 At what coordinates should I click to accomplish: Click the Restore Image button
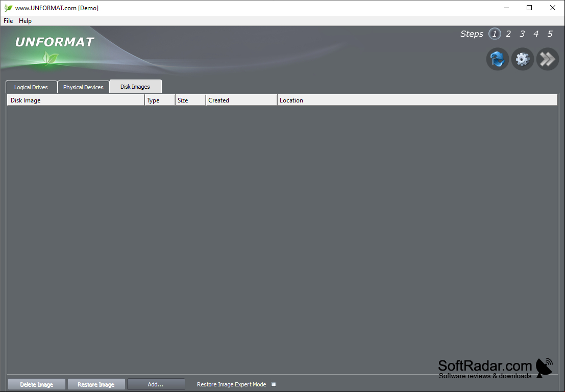click(96, 384)
